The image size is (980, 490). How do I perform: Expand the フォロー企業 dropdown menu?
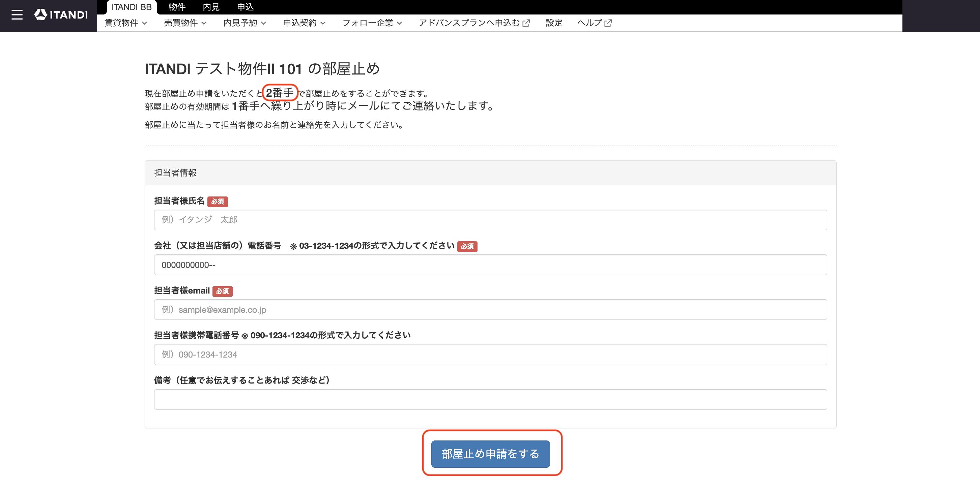coord(372,23)
